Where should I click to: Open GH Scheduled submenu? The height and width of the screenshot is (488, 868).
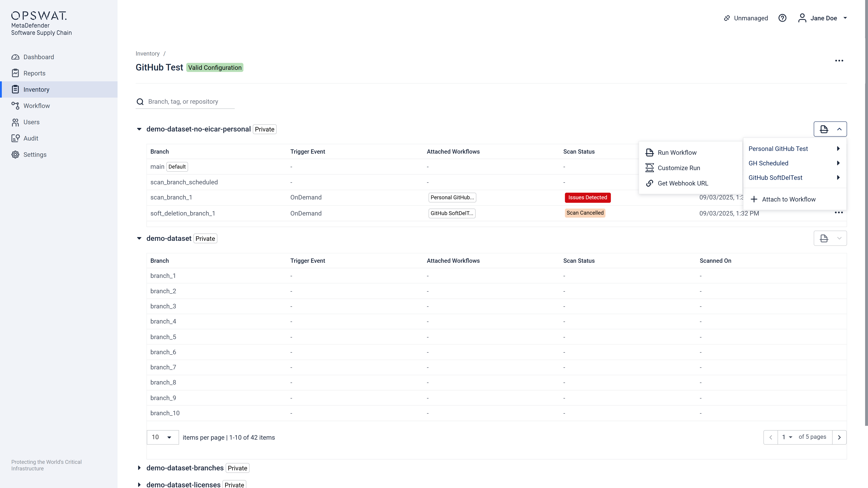[795, 163]
